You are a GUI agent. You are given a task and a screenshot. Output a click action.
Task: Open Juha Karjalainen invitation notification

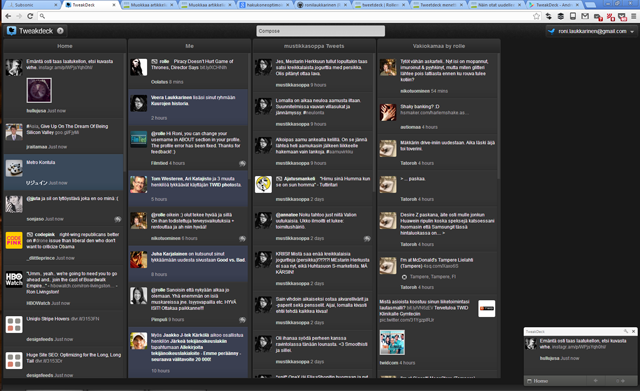pyautogui.click(x=188, y=264)
